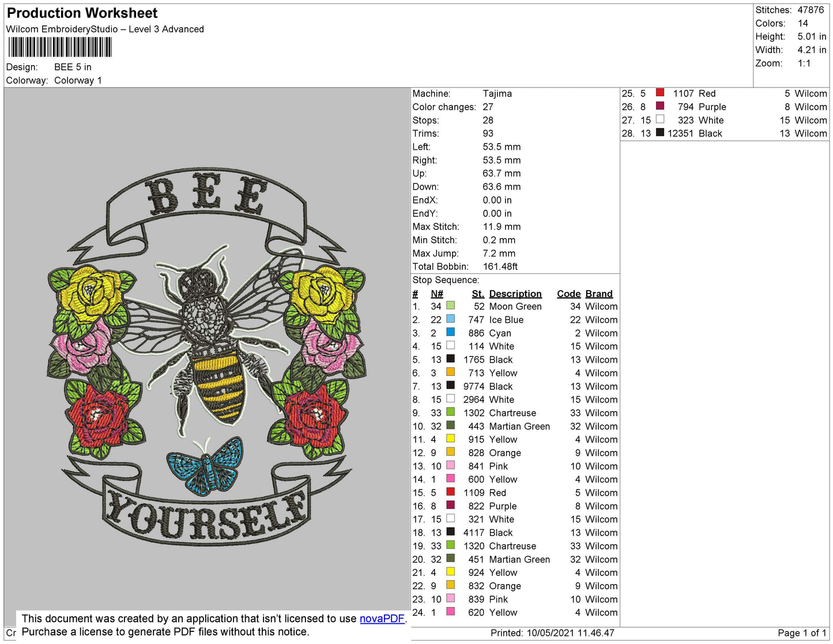Select yellow swatch in stop row 6
The height and width of the screenshot is (644, 833).
[450, 372]
